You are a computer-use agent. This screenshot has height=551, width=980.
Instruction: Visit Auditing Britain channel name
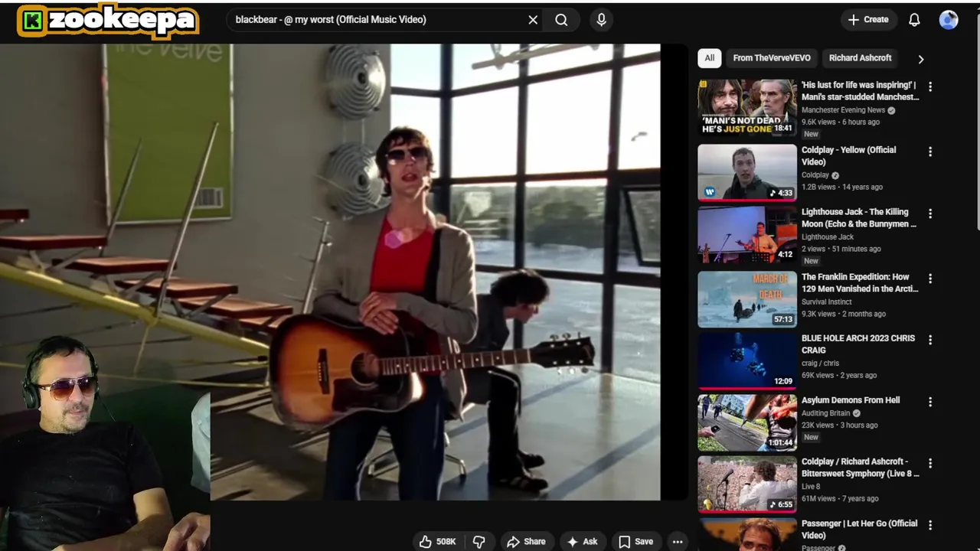click(827, 413)
